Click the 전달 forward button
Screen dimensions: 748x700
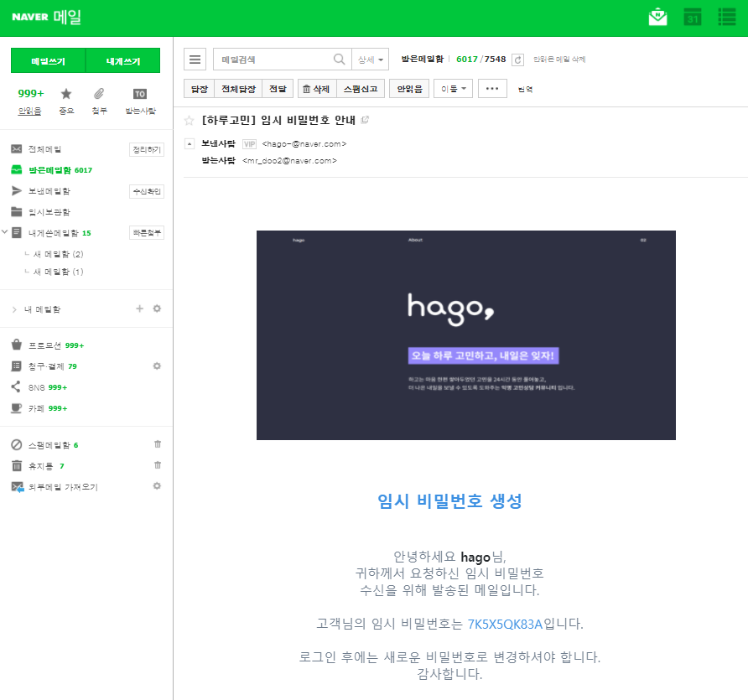pos(278,89)
